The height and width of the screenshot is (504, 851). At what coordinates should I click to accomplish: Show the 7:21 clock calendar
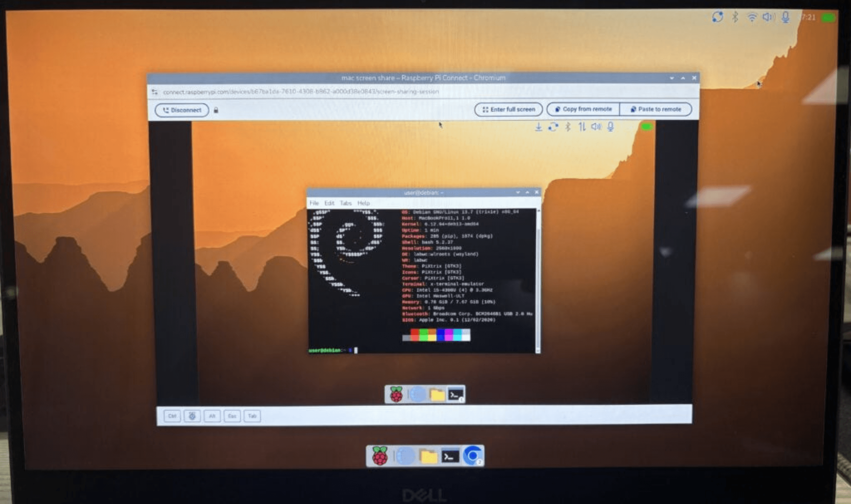tap(808, 17)
